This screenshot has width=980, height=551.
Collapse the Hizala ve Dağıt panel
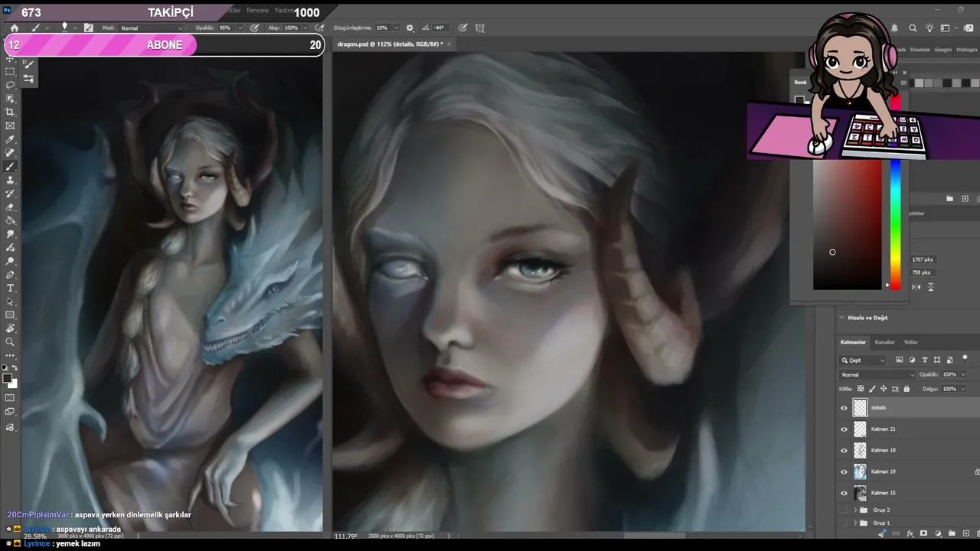coord(842,318)
